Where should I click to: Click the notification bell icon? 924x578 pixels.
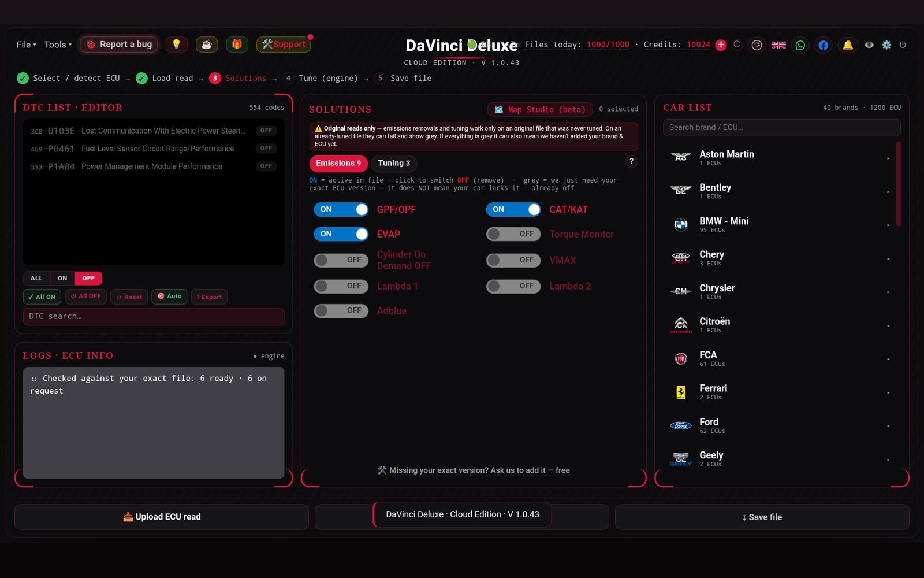pyautogui.click(x=848, y=45)
